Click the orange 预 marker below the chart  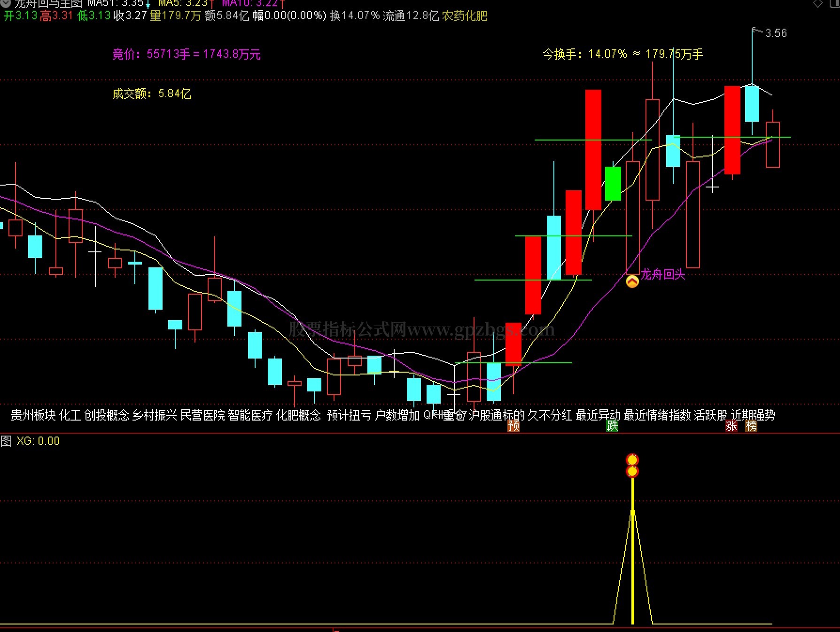[x=513, y=426]
